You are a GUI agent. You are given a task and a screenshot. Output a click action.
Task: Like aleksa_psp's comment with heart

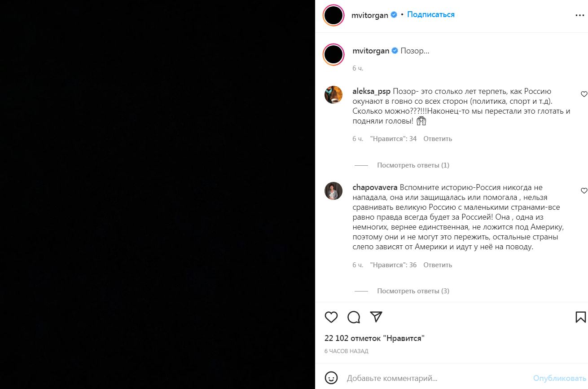point(584,94)
